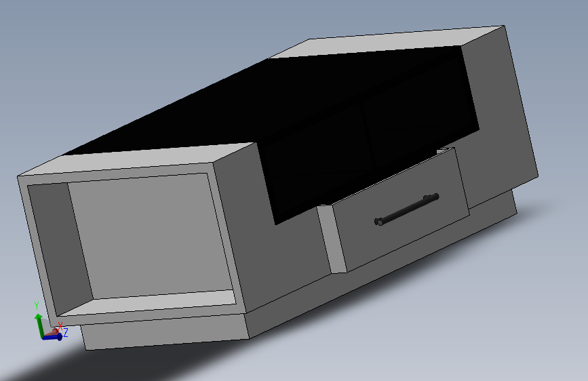Select the black drawer handle bar
Image resolution: width=588 pixels, height=381 pixels.
coord(407,209)
